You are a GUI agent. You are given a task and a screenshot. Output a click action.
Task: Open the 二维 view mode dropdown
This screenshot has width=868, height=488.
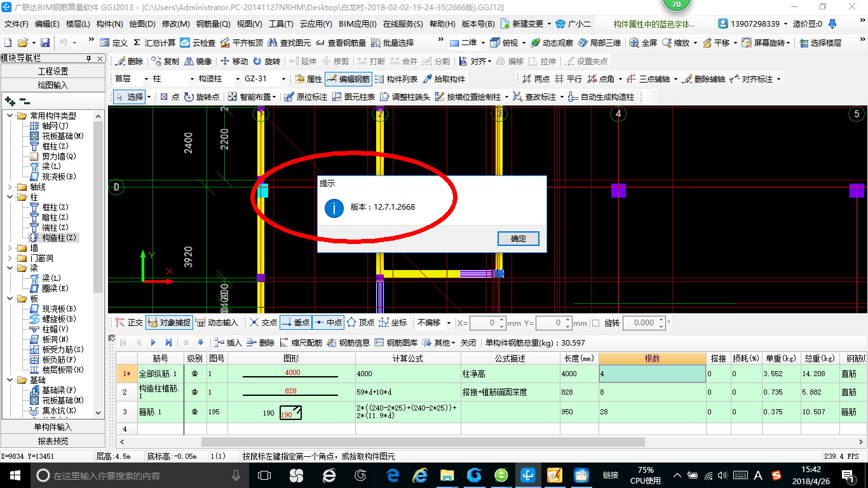(x=483, y=43)
